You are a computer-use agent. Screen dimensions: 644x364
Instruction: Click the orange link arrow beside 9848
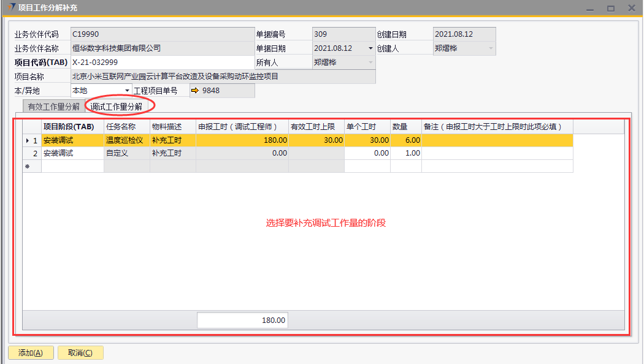(195, 91)
